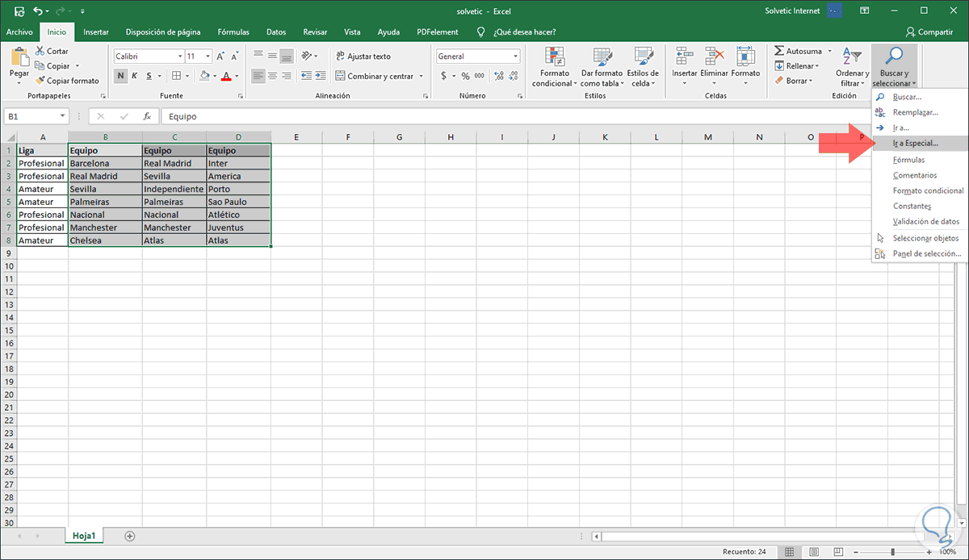The height and width of the screenshot is (560, 969).
Task: Toggle underline (S) formatting
Action: click(x=149, y=76)
